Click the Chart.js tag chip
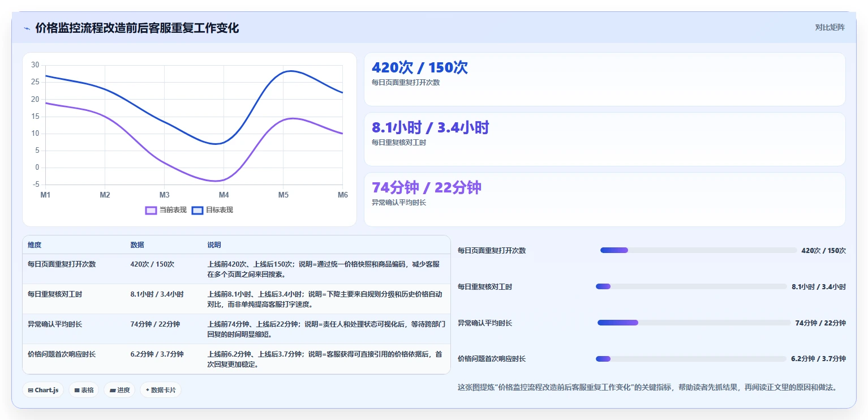 pyautogui.click(x=42, y=390)
